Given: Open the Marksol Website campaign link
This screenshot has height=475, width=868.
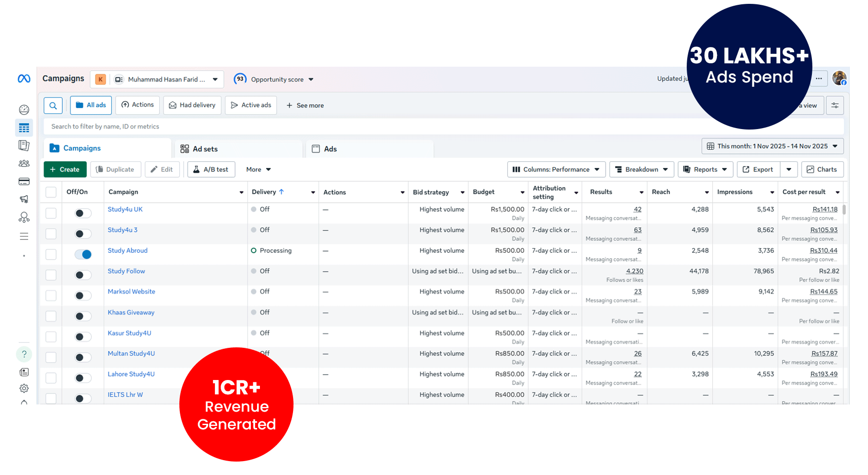Looking at the screenshot, I should click(131, 292).
